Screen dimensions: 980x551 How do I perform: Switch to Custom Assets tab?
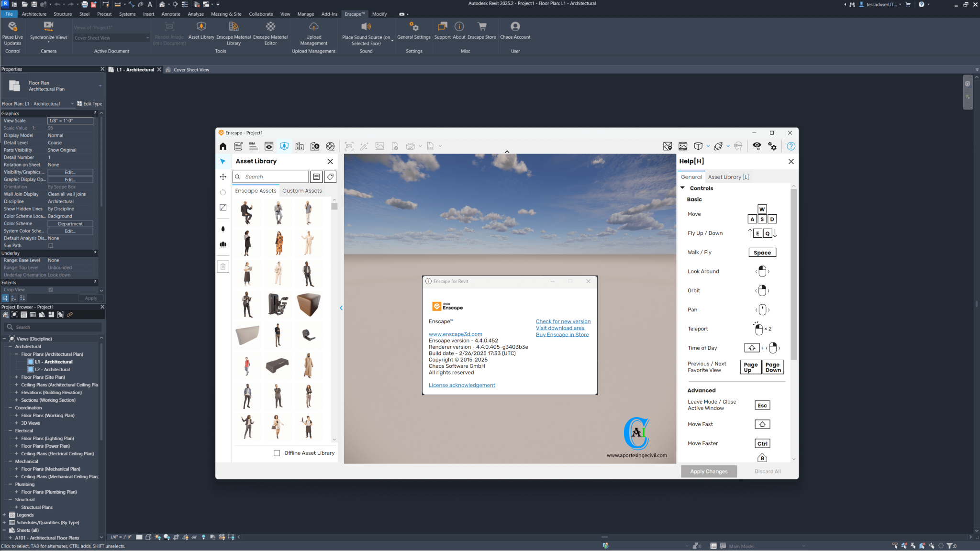pyautogui.click(x=302, y=191)
